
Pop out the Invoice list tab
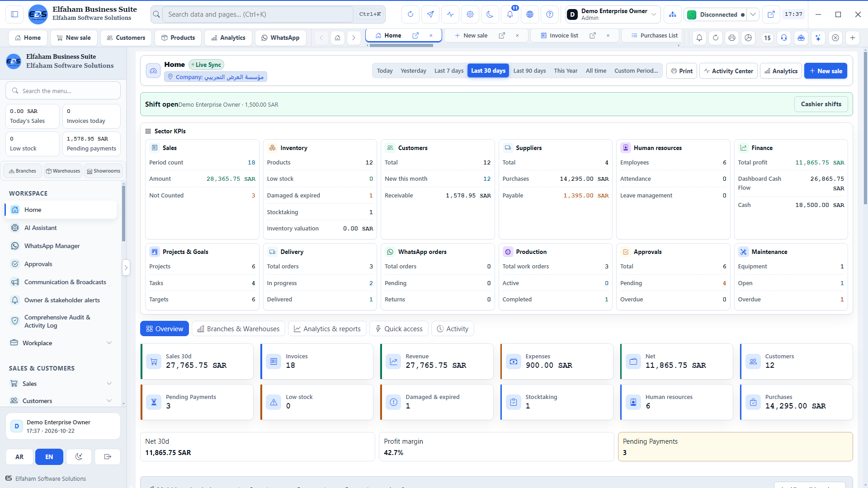pos(593,36)
